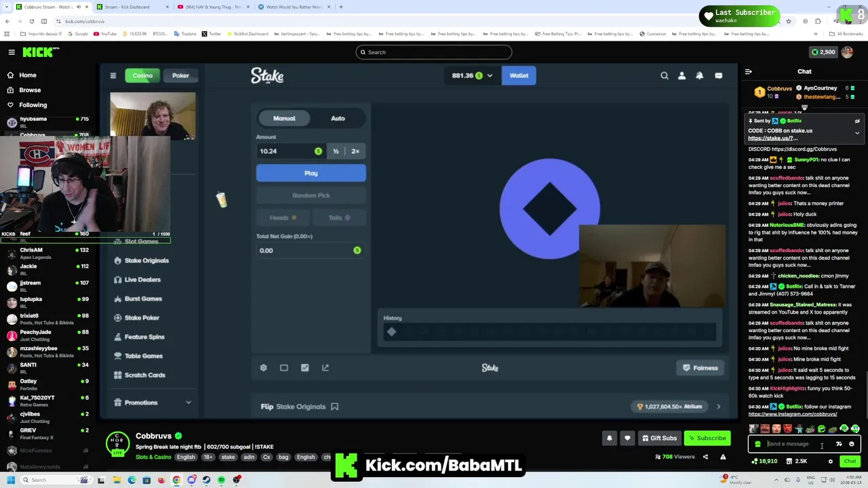Image resolution: width=868 pixels, height=488 pixels.
Task: Report stream with warning triangle icon
Action: click(x=723, y=457)
